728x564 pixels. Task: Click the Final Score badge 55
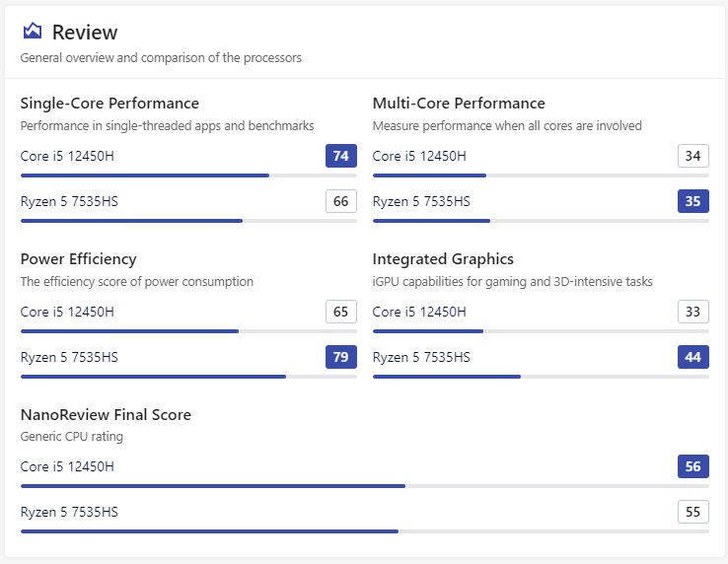tap(693, 512)
